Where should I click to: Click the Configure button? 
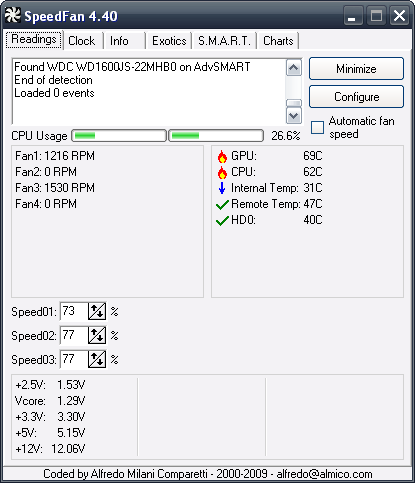[x=356, y=97]
